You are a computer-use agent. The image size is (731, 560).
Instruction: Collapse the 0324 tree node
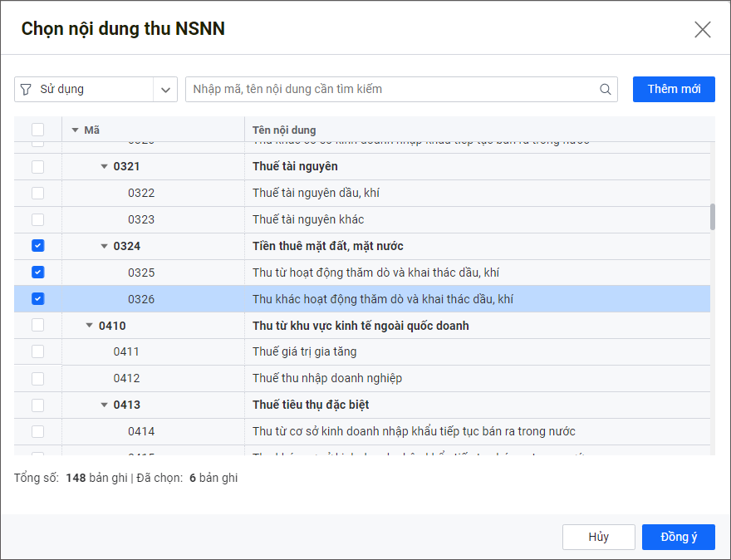click(x=105, y=247)
